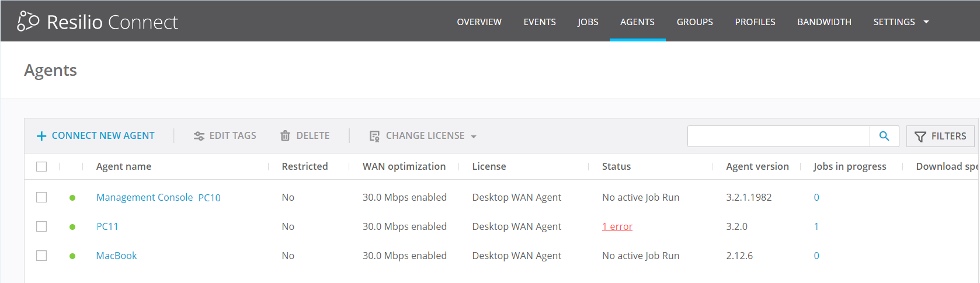Click green status dot for Management Console
This screenshot has height=283, width=980.
72,197
